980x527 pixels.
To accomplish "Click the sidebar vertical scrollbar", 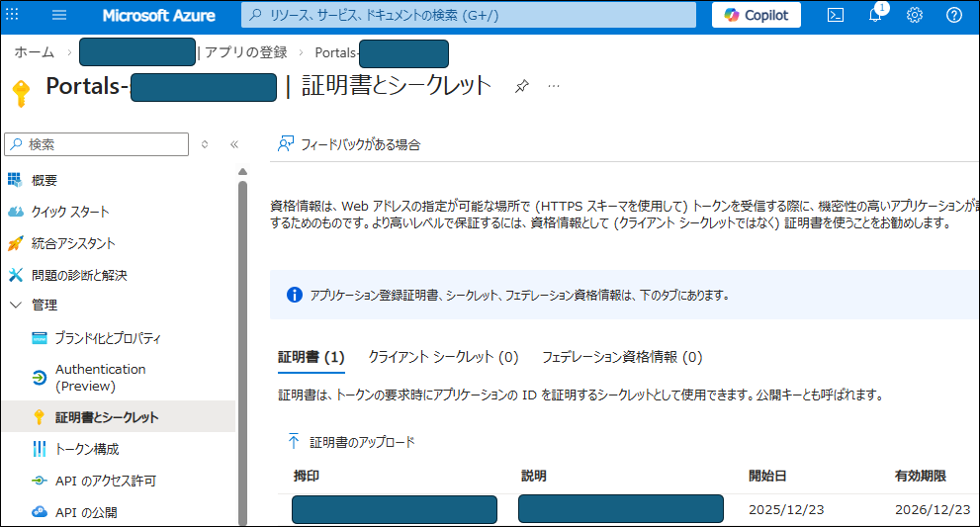I will click(x=242, y=346).
